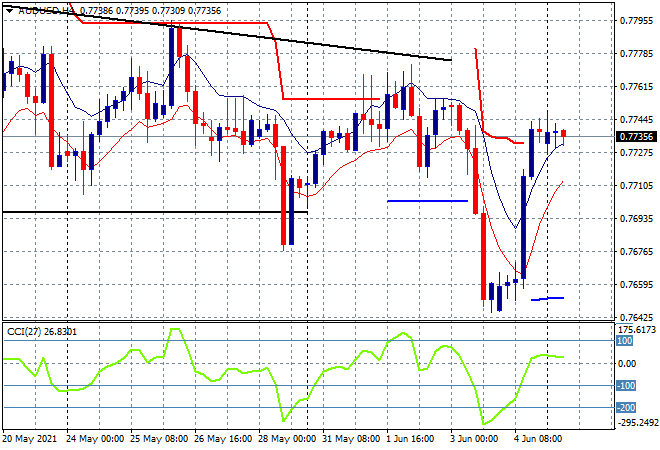Click price scale value 0.77105
Viewport: 660px width, 450px height.
point(636,186)
